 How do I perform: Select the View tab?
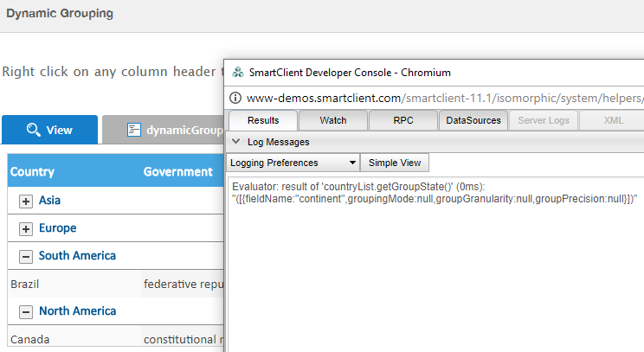click(x=49, y=130)
